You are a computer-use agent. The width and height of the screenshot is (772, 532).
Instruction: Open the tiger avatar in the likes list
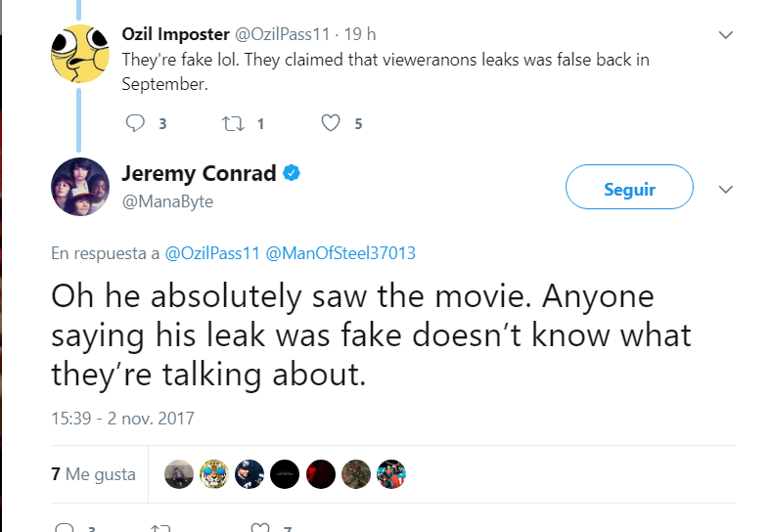(214, 474)
